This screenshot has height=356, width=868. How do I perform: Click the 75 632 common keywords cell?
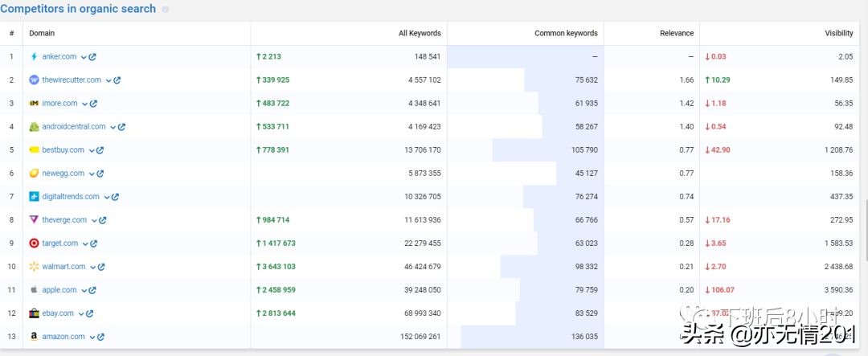click(526, 80)
